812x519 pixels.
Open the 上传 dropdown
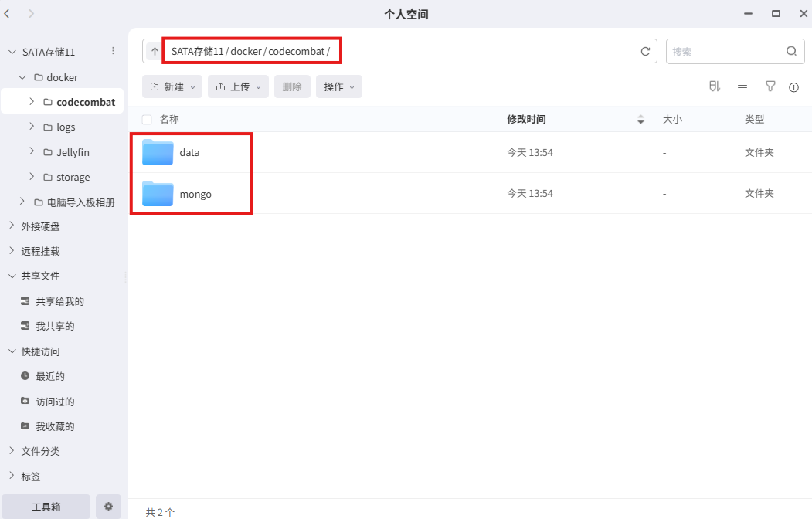(x=238, y=86)
